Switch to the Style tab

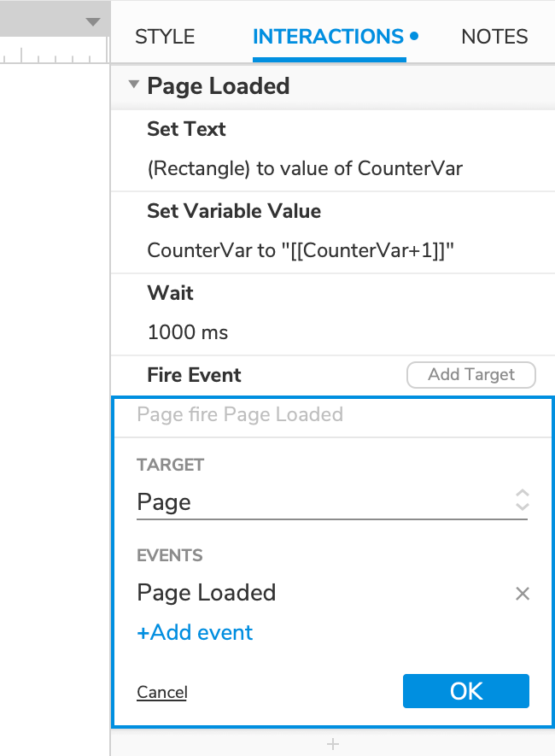(165, 37)
